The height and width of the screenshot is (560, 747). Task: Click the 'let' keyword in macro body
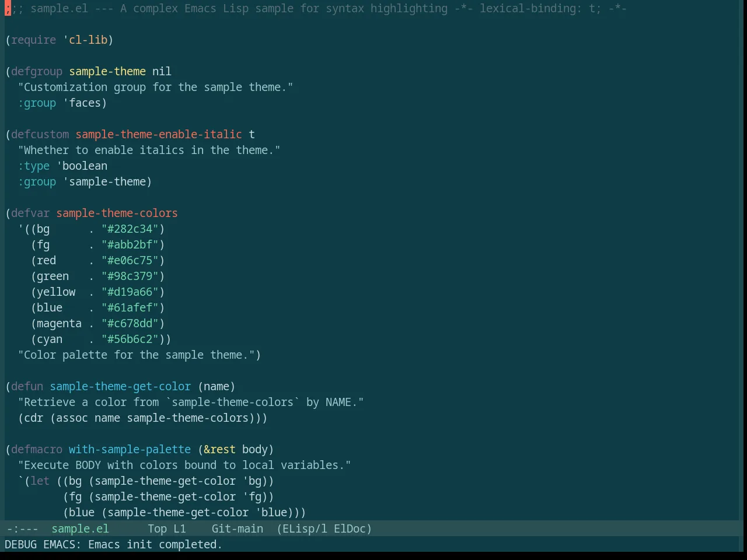pyautogui.click(x=40, y=481)
